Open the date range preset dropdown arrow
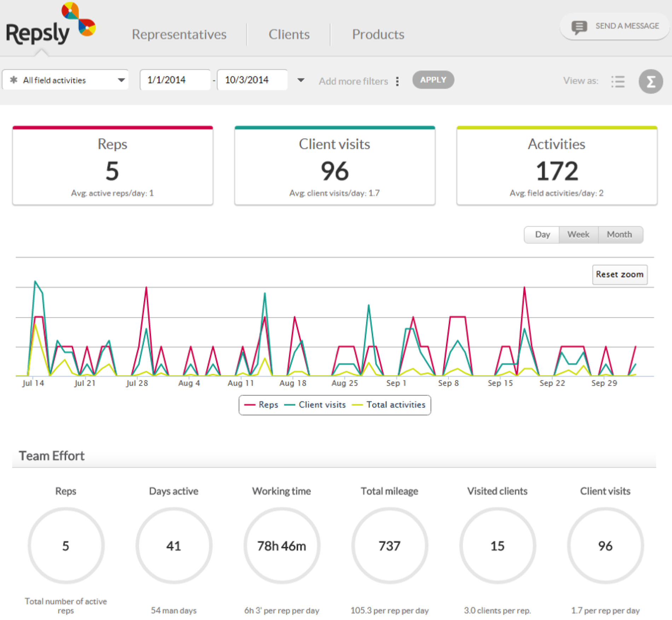The image size is (672, 620). point(301,80)
